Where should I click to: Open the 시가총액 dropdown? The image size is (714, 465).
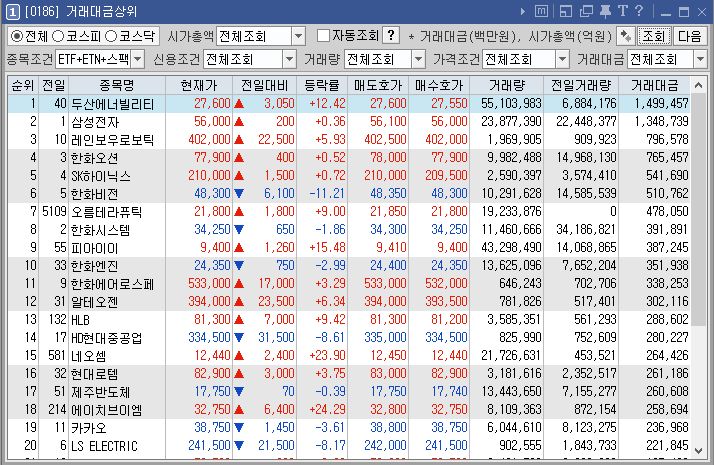[x=298, y=36]
